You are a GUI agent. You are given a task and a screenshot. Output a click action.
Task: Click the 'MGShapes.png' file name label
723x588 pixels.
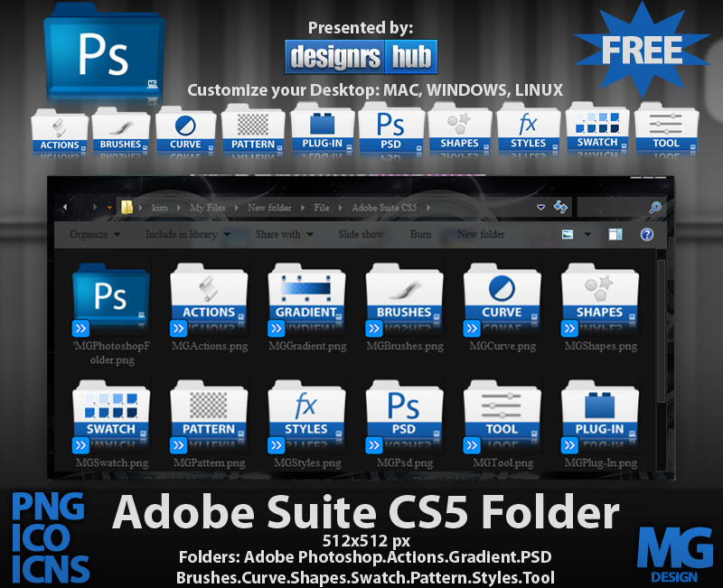click(601, 346)
